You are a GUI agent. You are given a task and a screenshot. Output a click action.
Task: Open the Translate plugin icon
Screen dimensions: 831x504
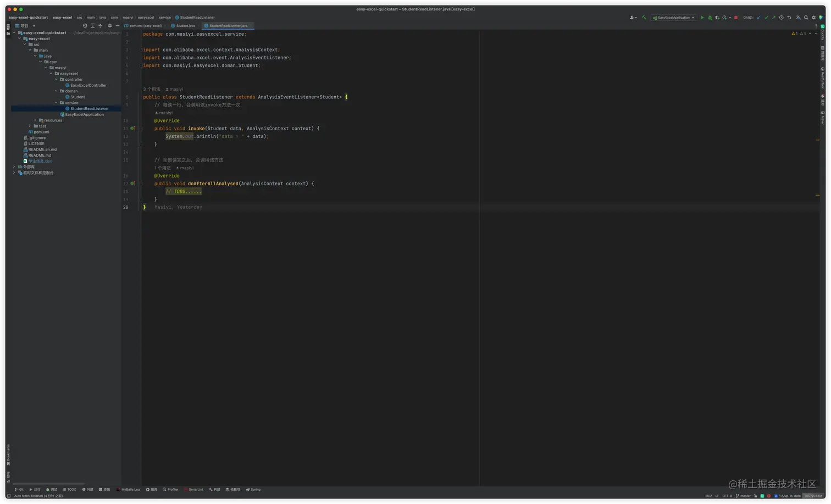[x=799, y=18]
